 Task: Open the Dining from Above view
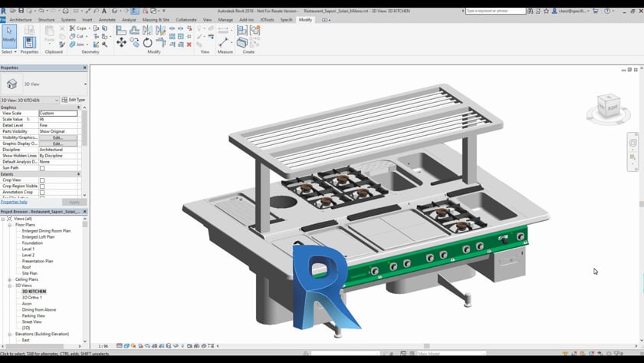[x=39, y=310]
